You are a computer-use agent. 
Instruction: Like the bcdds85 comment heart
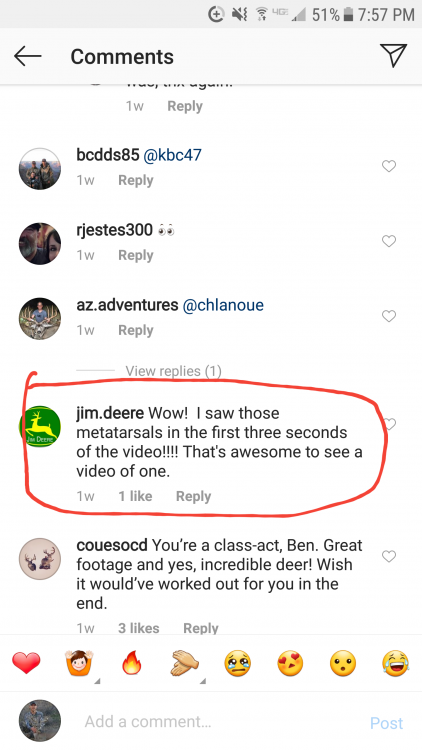click(389, 166)
